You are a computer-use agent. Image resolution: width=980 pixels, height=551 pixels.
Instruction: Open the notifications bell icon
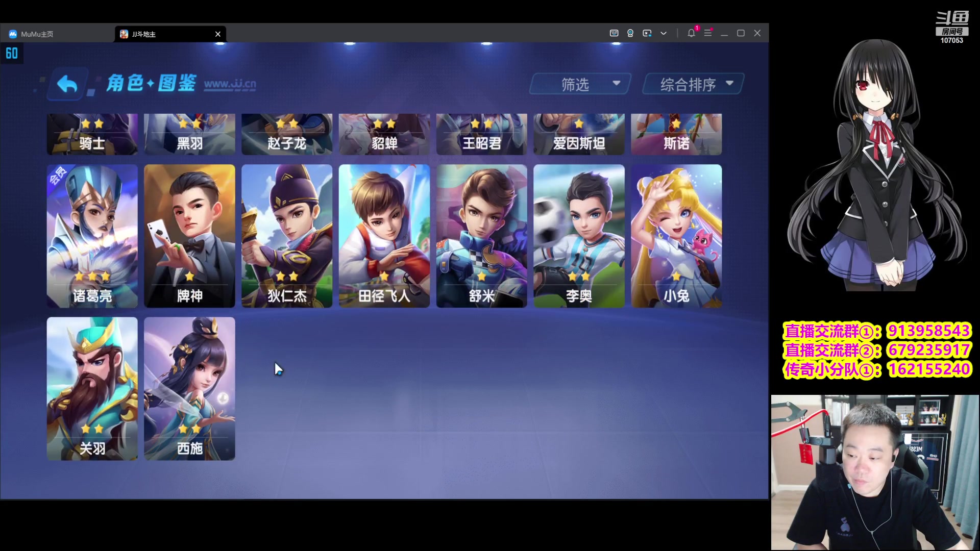coord(691,33)
